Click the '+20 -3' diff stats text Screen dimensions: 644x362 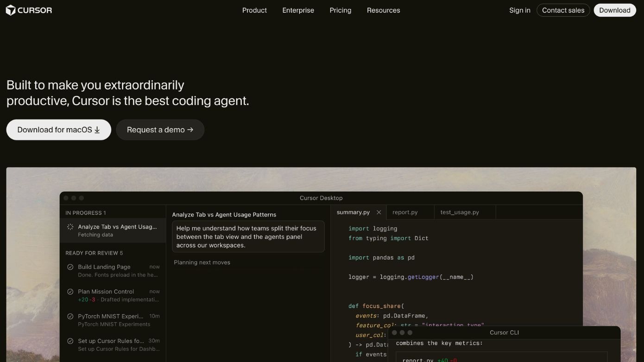click(87, 300)
